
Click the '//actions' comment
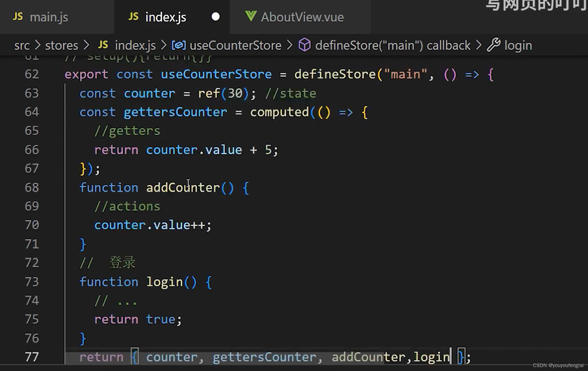coord(127,206)
